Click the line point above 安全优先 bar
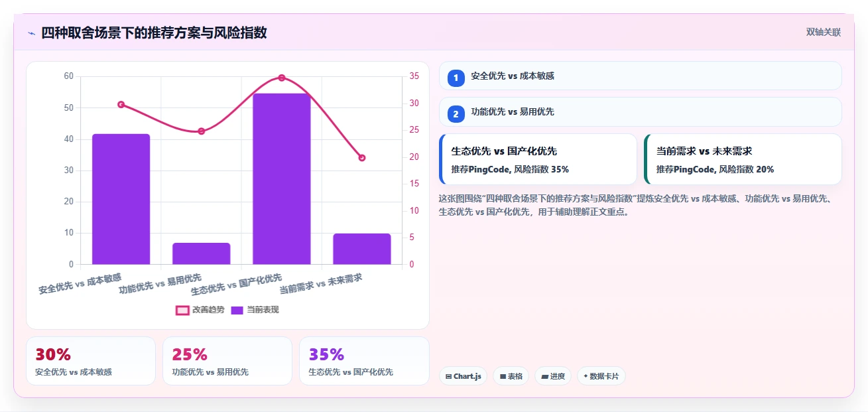The image size is (868, 412). (x=121, y=104)
